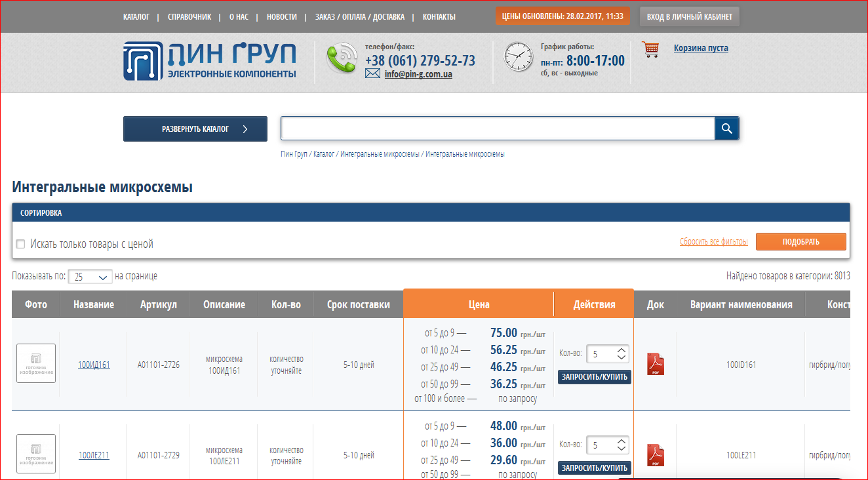Click the search magnifier icon

(x=726, y=128)
